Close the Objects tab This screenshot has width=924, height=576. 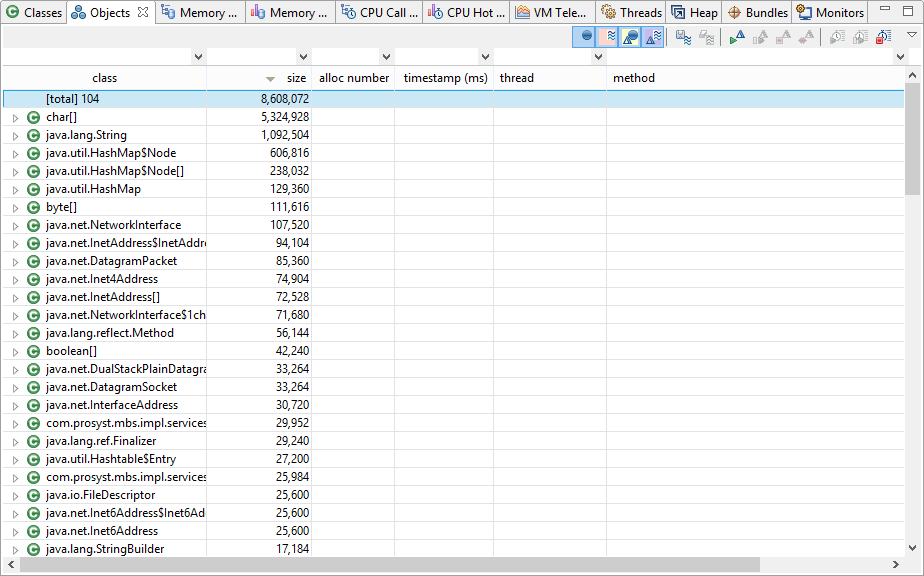[x=143, y=13]
